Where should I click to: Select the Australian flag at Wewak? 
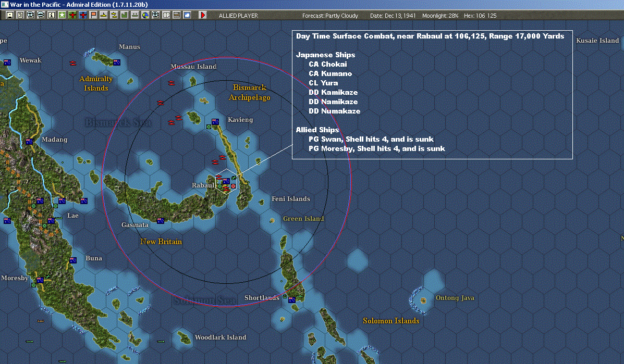tap(7, 62)
